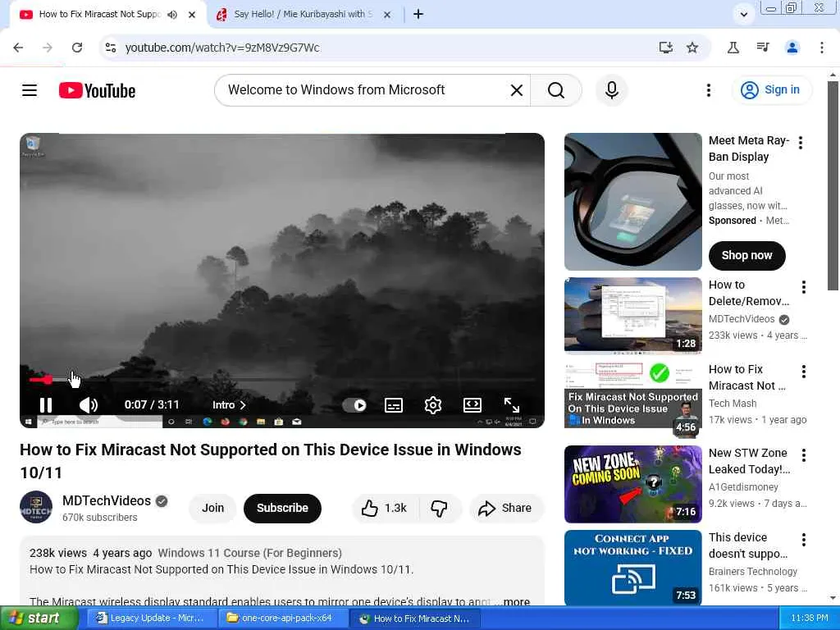Join the MDTechVideos channel
The image size is (840, 630).
pos(212,508)
